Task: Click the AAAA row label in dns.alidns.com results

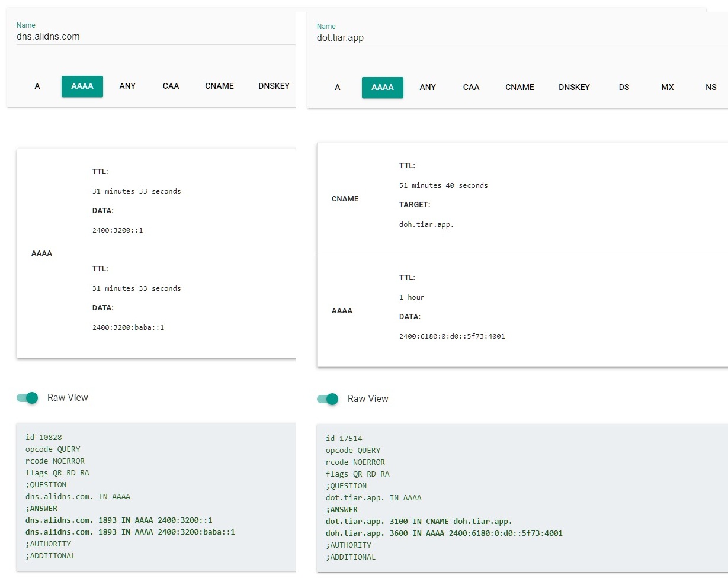Action: tap(41, 253)
